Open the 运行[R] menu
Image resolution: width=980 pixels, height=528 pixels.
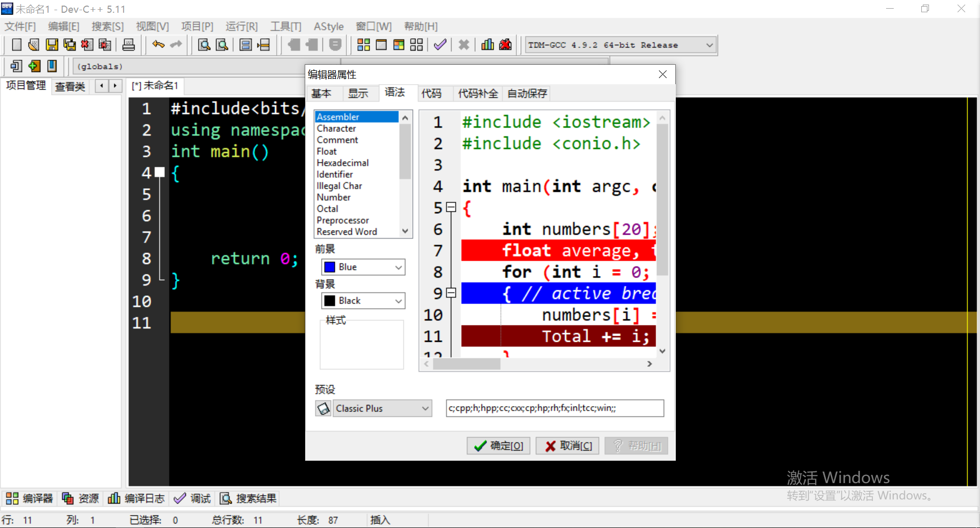241,27
